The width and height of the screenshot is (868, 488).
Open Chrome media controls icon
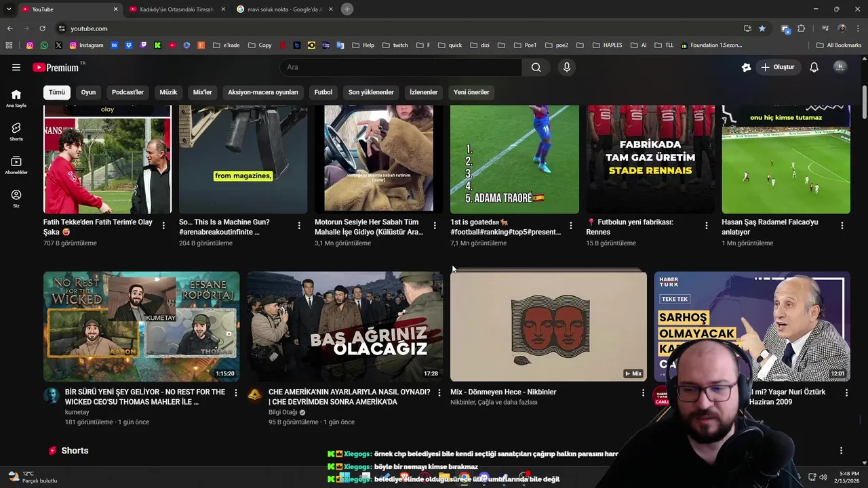tap(825, 28)
